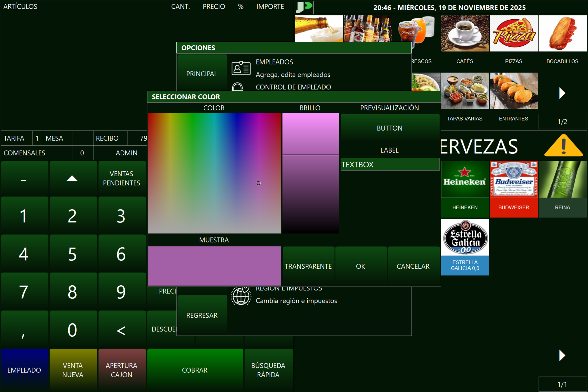588x392 pixels.
Task: Choose the Estrella Galicia 0,0 item
Action: (465, 247)
